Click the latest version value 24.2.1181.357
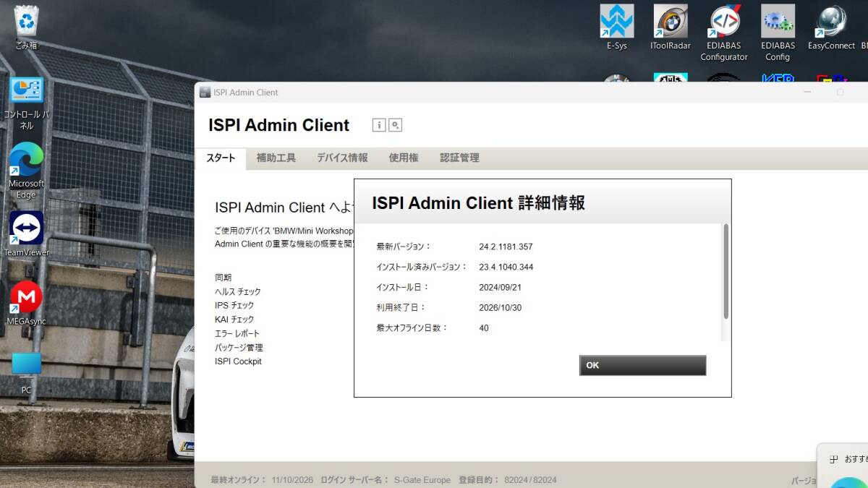The height and width of the screenshot is (488, 868). [506, 247]
